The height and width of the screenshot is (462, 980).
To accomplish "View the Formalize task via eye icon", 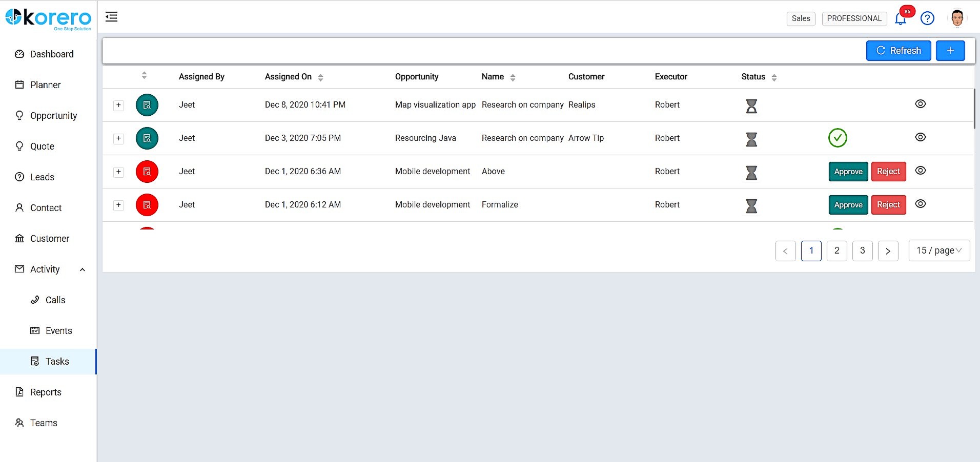I will click(921, 204).
